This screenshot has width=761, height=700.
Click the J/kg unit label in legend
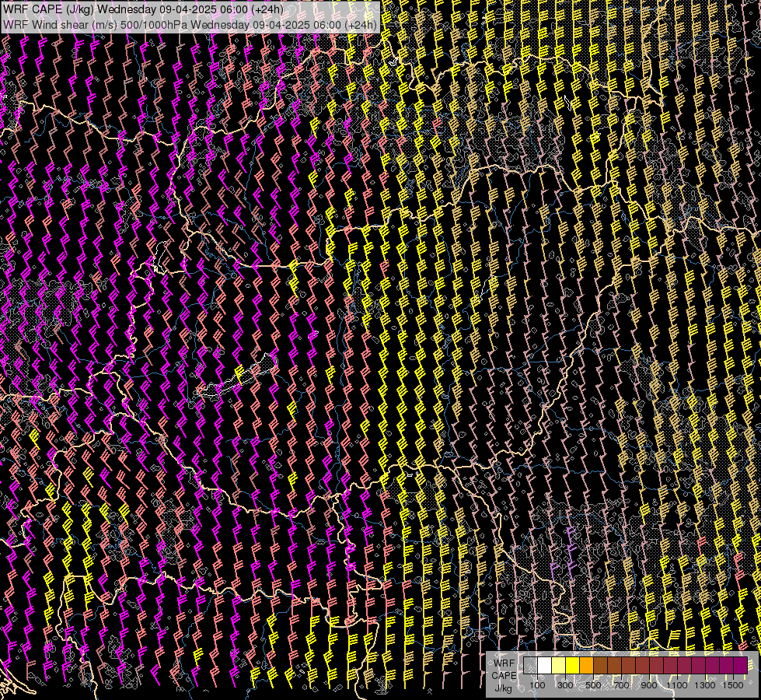tap(503, 688)
